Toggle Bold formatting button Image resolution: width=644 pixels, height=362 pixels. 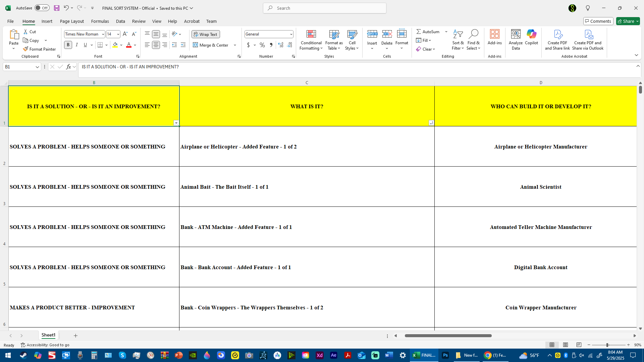coord(68,45)
